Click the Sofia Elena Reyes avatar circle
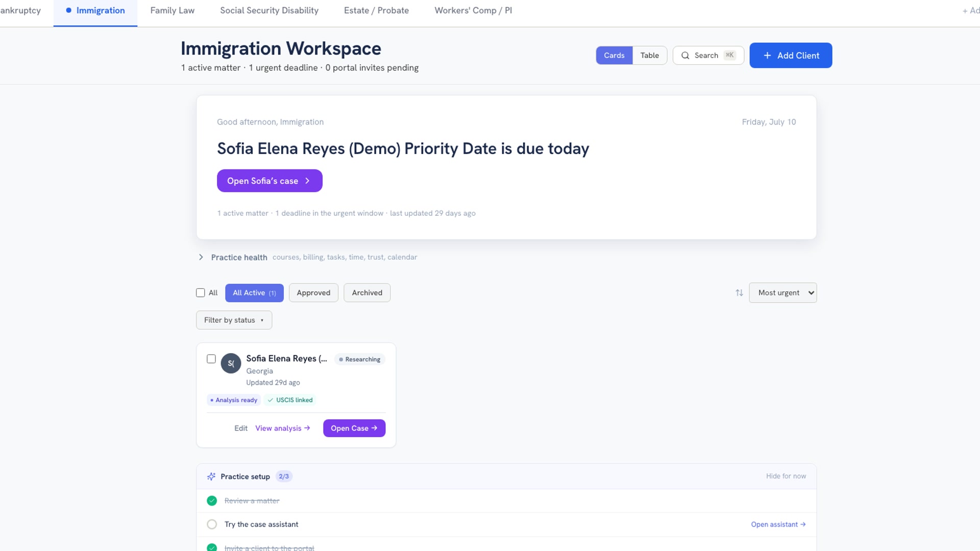980x551 pixels. coord(231,363)
